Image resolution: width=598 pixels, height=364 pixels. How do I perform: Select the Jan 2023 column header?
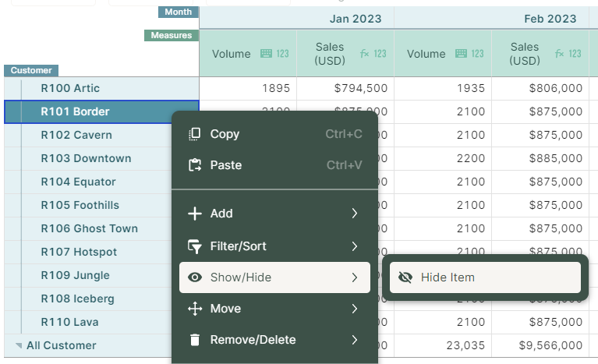tap(297, 18)
